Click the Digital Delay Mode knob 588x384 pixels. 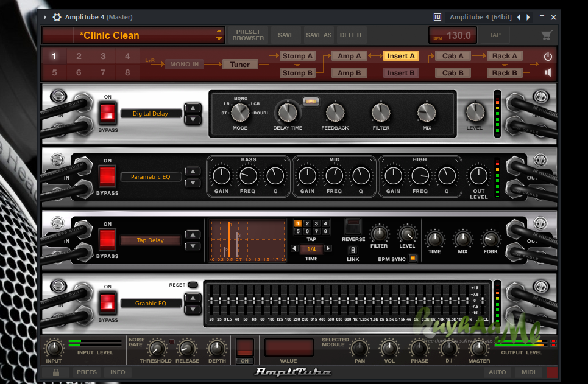click(240, 113)
